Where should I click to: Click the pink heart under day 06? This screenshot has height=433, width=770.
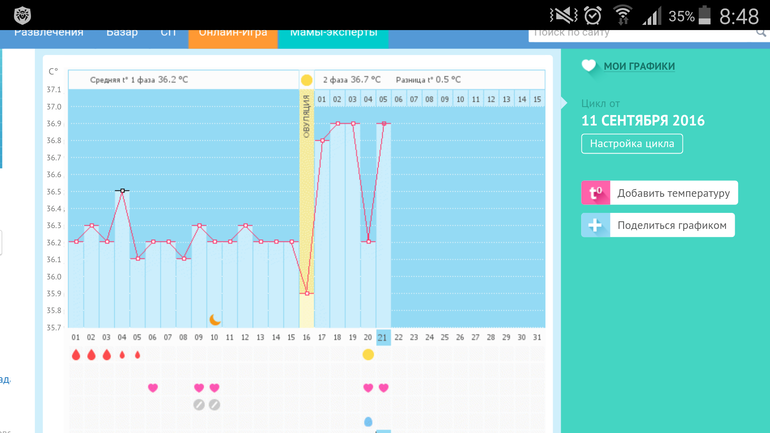153,388
